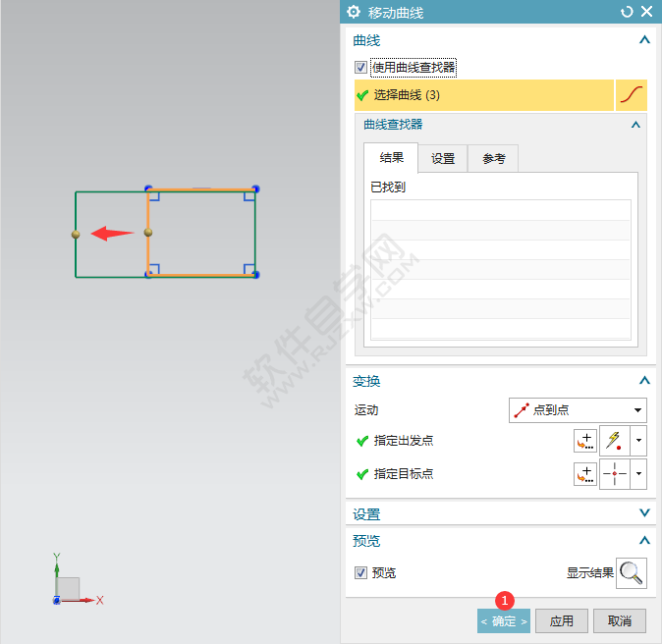Collapse the 变换 section
This screenshot has width=662, height=644.
(x=644, y=380)
